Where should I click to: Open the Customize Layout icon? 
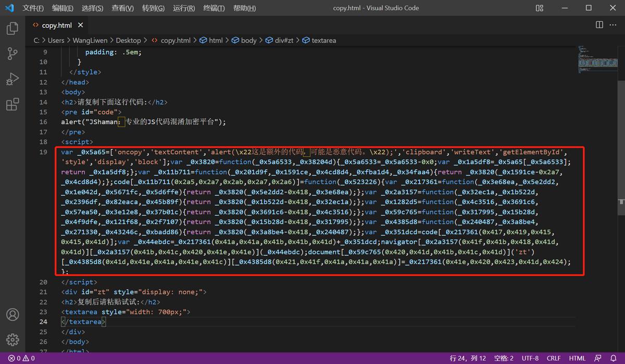pyautogui.click(x=539, y=8)
